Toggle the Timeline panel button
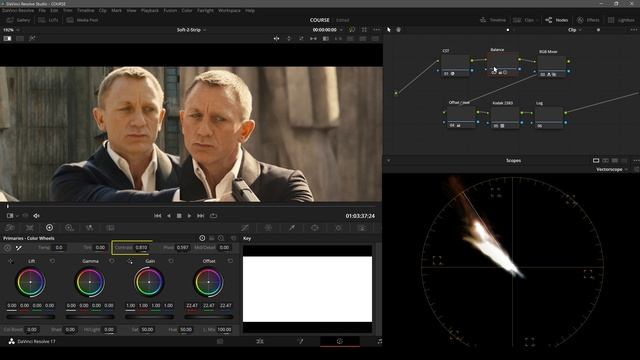 (x=493, y=20)
